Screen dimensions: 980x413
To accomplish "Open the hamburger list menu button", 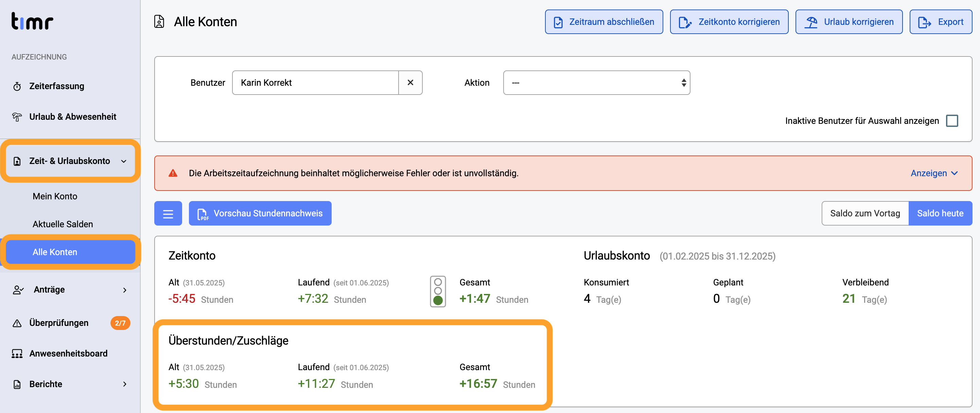I will (x=168, y=213).
